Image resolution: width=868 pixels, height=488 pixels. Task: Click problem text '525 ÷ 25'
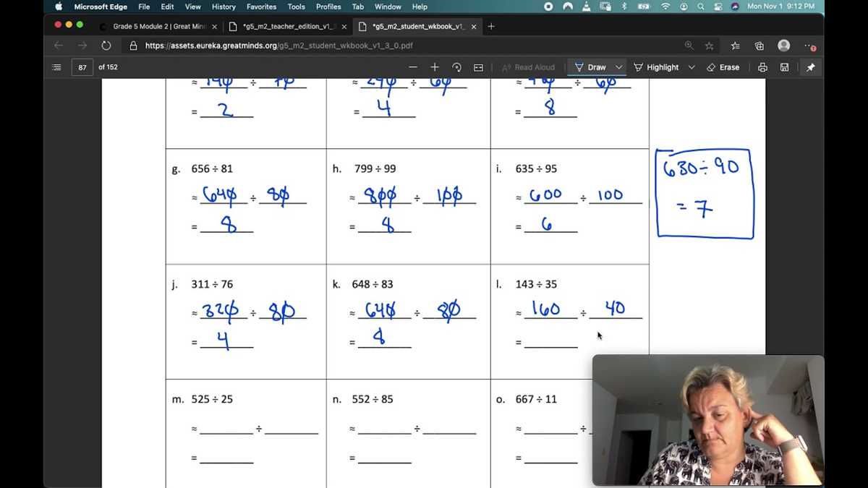pyautogui.click(x=212, y=399)
